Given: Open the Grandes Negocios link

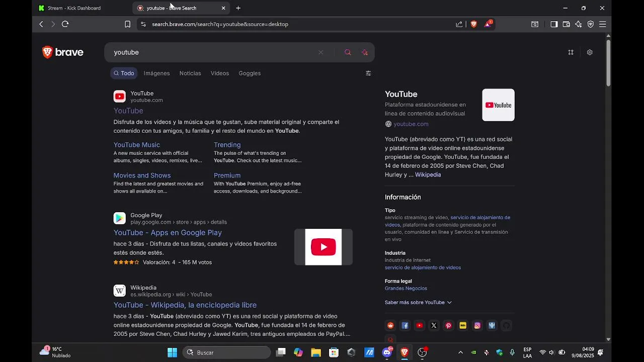Looking at the screenshot, I should [406, 289].
